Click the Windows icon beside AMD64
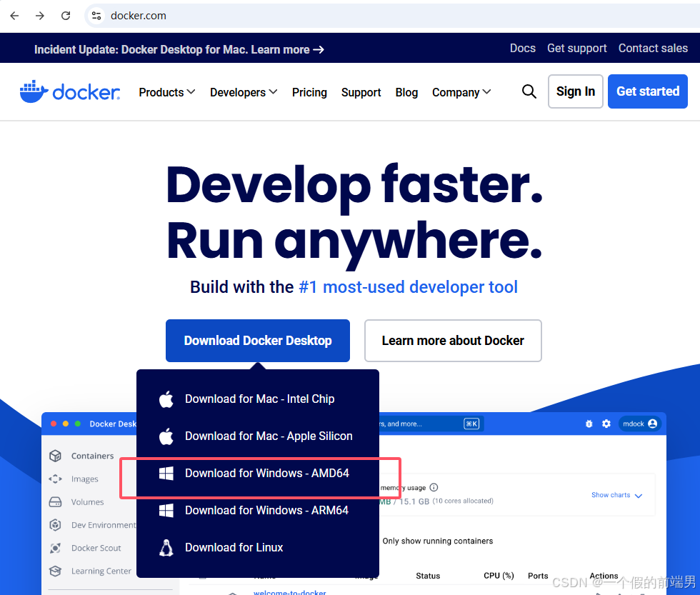This screenshot has width=700, height=595. coord(166,474)
